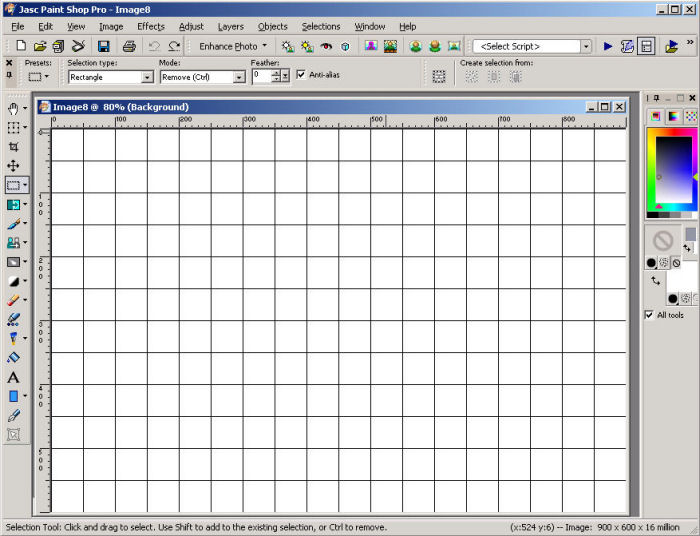Select the Crop tool
The height and width of the screenshot is (536, 700).
[x=13, y=146]
